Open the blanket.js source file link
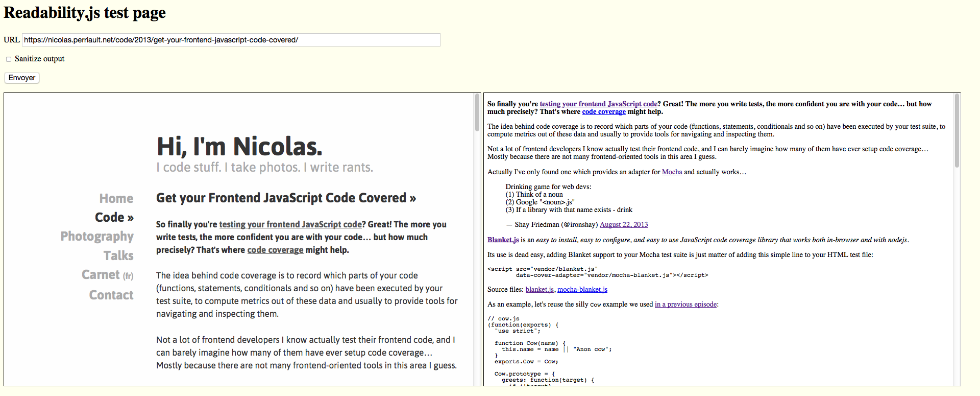This screenshot has width=980, height=396. (x=540, y=290)
